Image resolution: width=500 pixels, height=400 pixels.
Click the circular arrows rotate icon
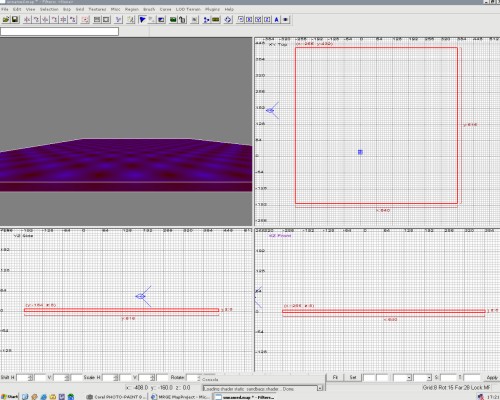click(x=228, y=20)
